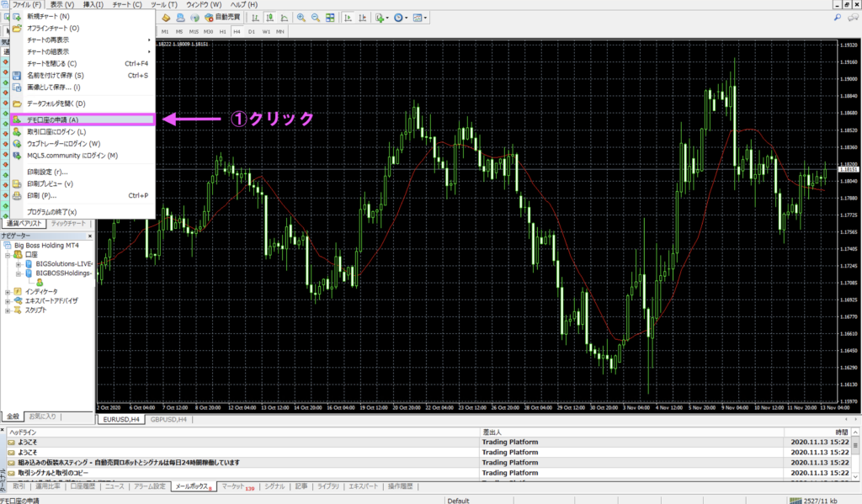This screenshot has height=504, width=862.
Task: Expand the インディケータ tree node
Action: (x=8, y=291)
